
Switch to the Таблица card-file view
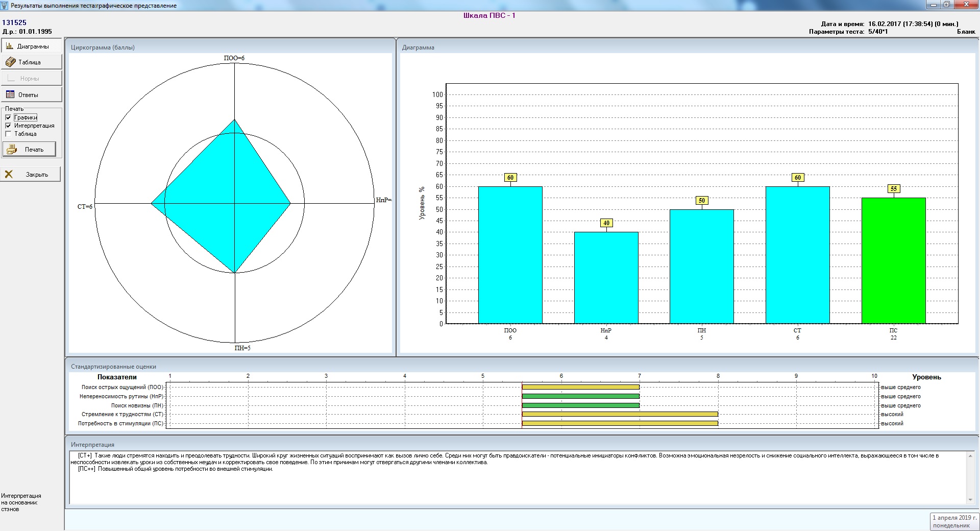click(x=32, y=62)
